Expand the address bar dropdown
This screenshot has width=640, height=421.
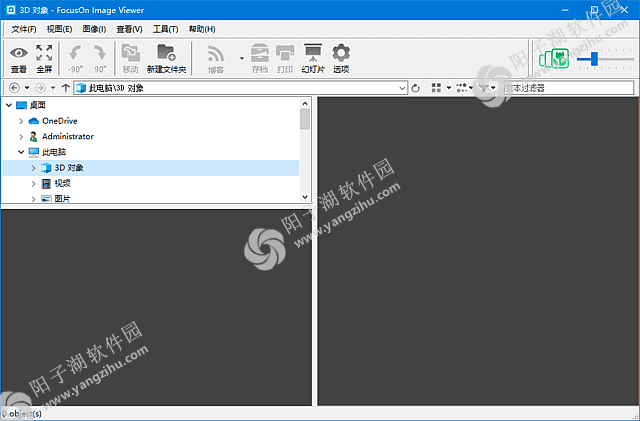point(402,88)
